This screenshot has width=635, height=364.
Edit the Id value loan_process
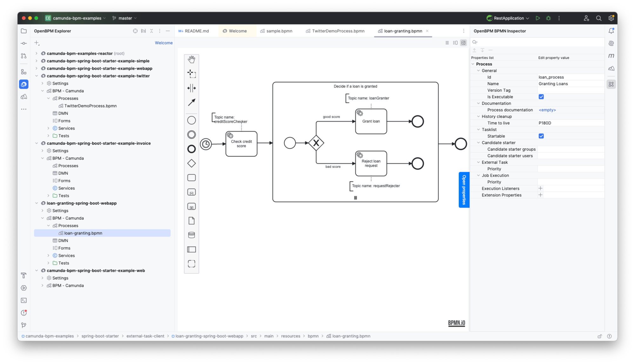[x=571, y=77]
